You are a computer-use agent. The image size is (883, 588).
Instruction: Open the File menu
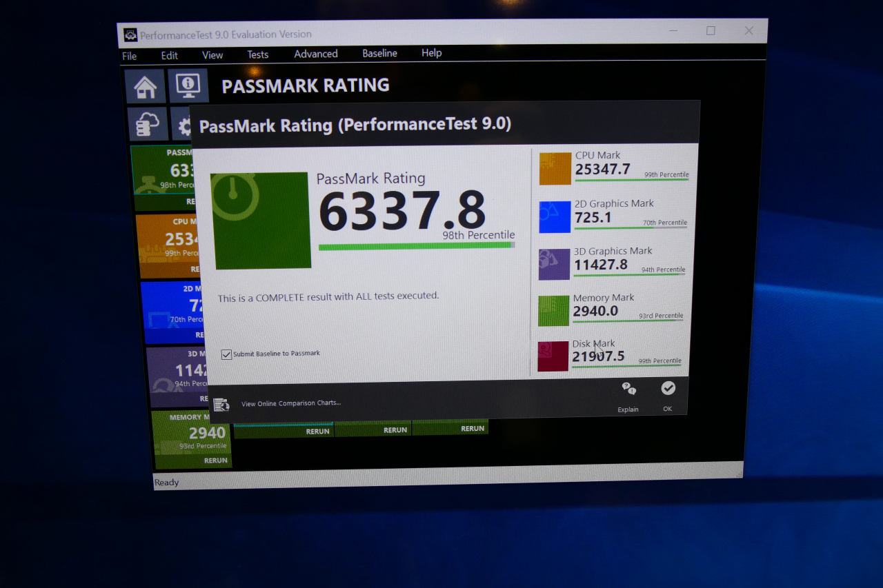[x=130, y=57]
